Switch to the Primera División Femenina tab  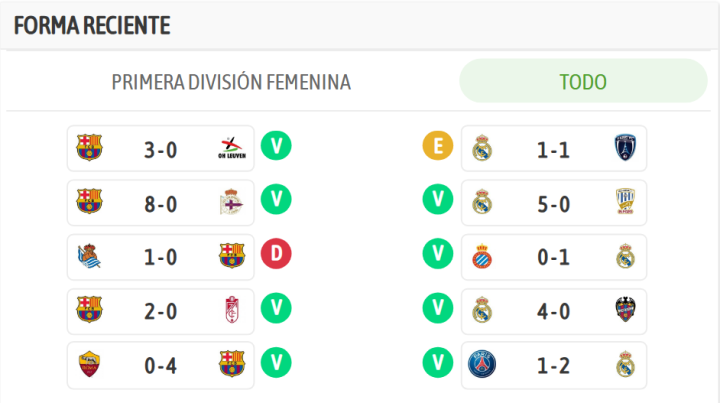click(x=231, y=82)
